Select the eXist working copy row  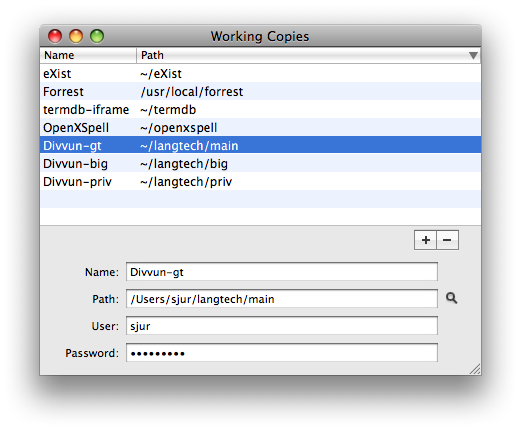[260, 74]
